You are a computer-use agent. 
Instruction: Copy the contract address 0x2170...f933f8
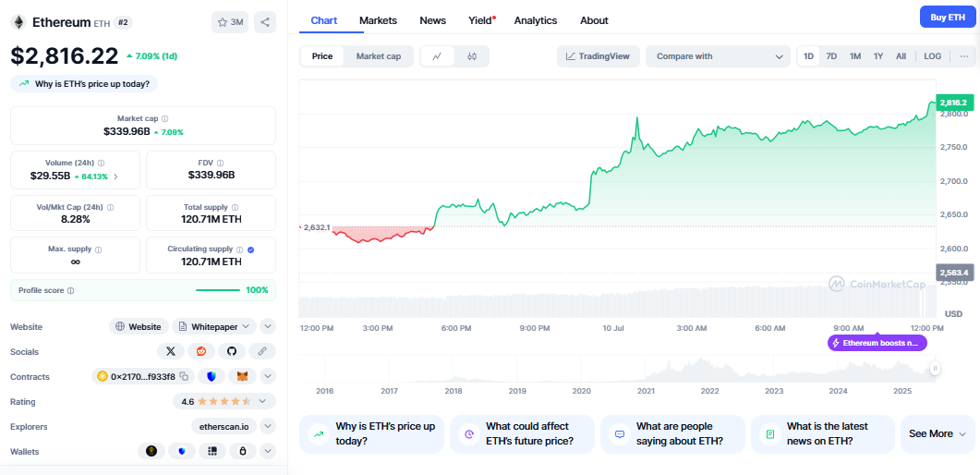184,376
